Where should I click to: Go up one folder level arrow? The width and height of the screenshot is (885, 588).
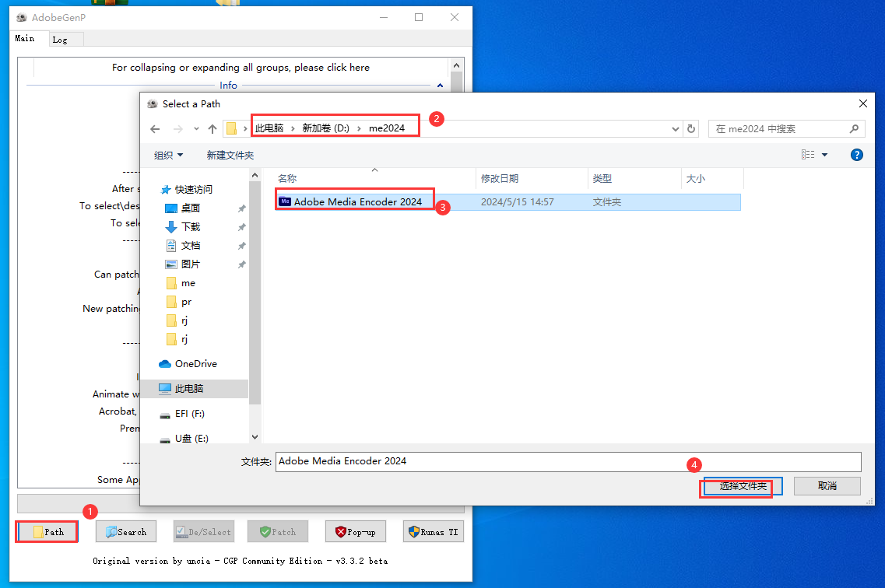click(x=212, y=129)
